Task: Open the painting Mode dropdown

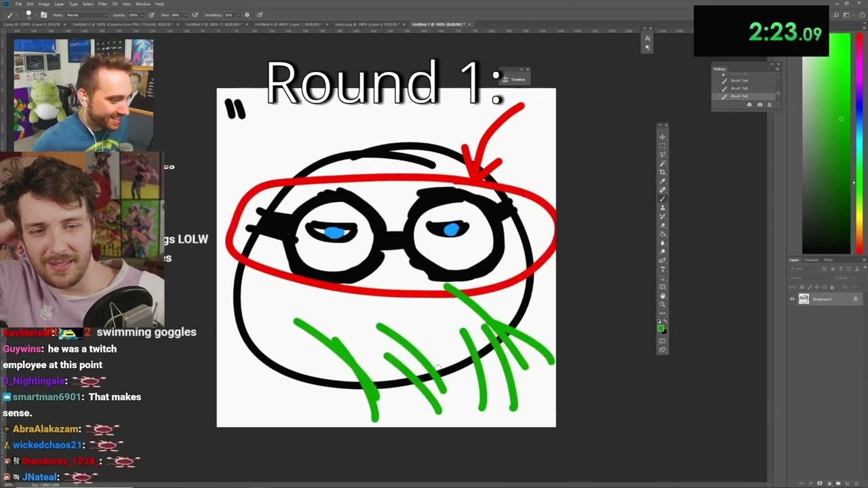Action: click(86, 15)
